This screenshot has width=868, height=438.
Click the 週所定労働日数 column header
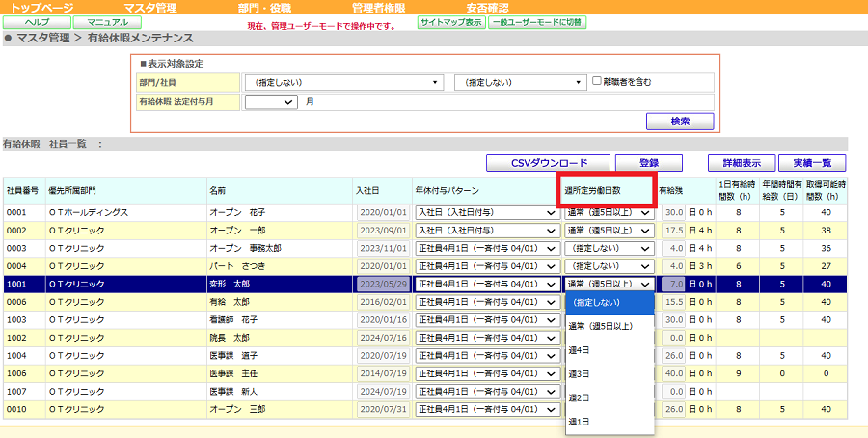pos(592,190)
